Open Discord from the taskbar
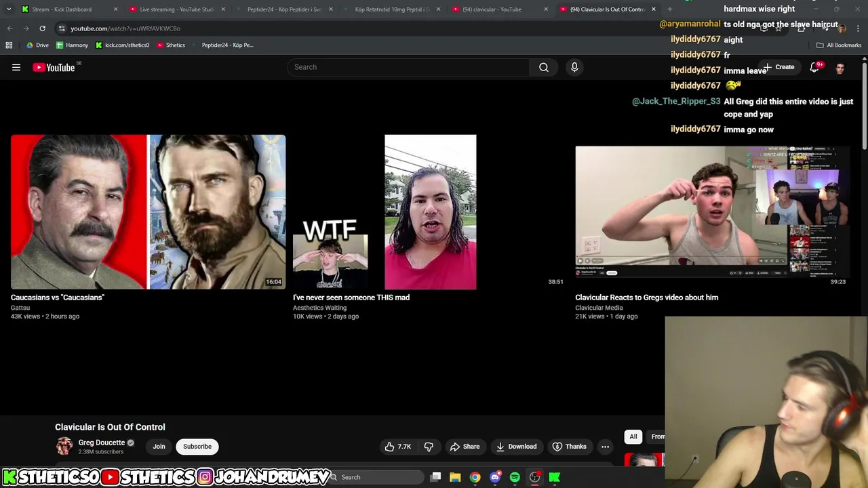Screen dimensions: 868x488 pyautogui.click(x=495, y=477)
